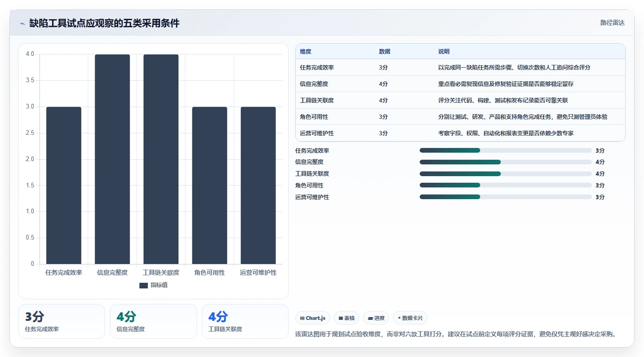
Task: Select the 说明 column header
Action: pyautogui.click(x=444, y=52)
